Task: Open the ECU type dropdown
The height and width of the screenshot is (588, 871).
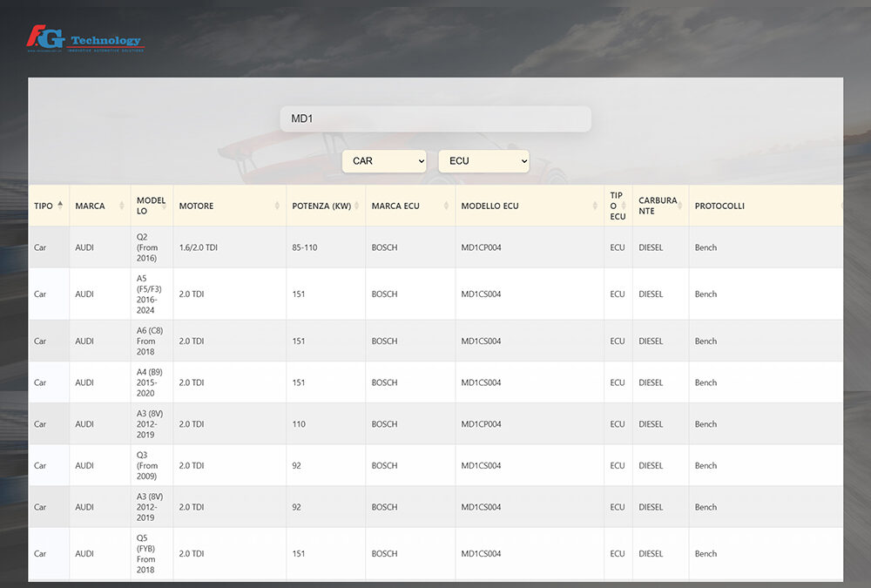Action: [x=483, y=161]
